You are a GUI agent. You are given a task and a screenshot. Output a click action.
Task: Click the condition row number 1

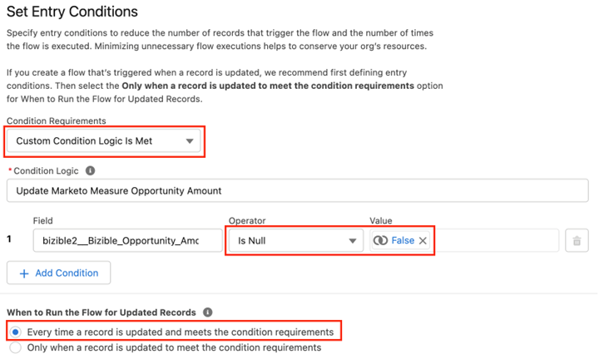(x=10, y=240)
